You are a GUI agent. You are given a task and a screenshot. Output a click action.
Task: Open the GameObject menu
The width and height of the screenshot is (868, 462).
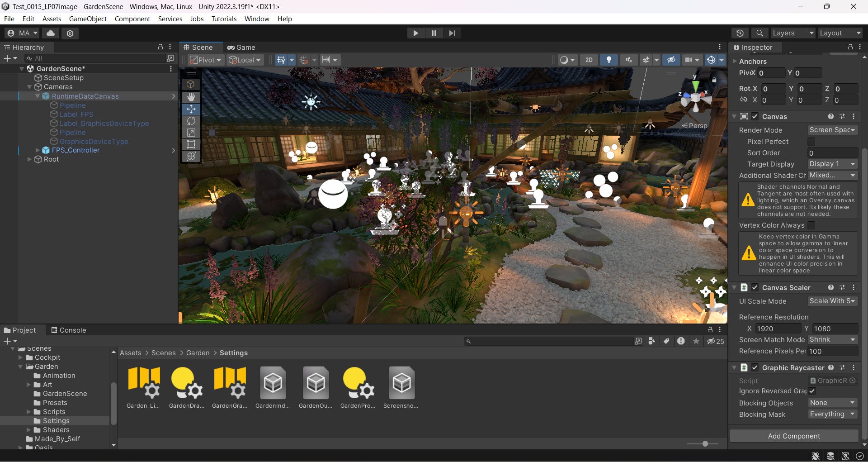88,19
